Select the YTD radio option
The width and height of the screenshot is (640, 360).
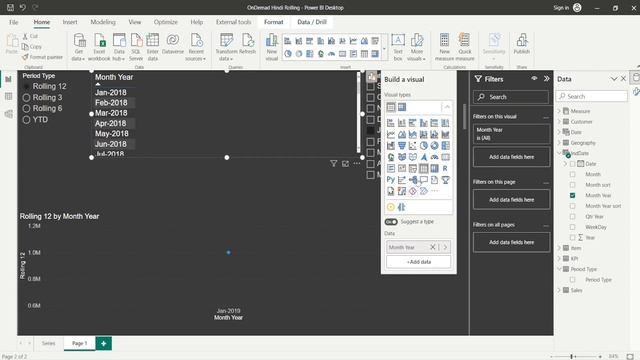click(x=27, y=120)
